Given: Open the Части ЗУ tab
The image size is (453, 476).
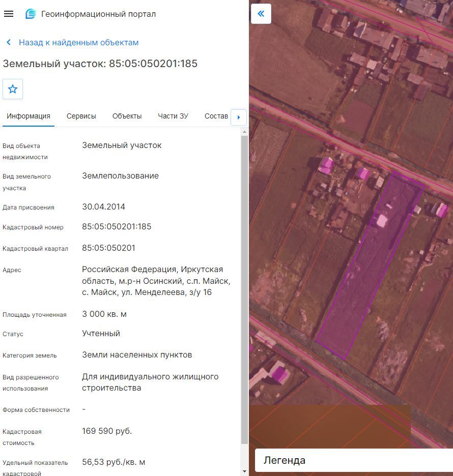Looking at the screenshot, I should coord(173,116).
